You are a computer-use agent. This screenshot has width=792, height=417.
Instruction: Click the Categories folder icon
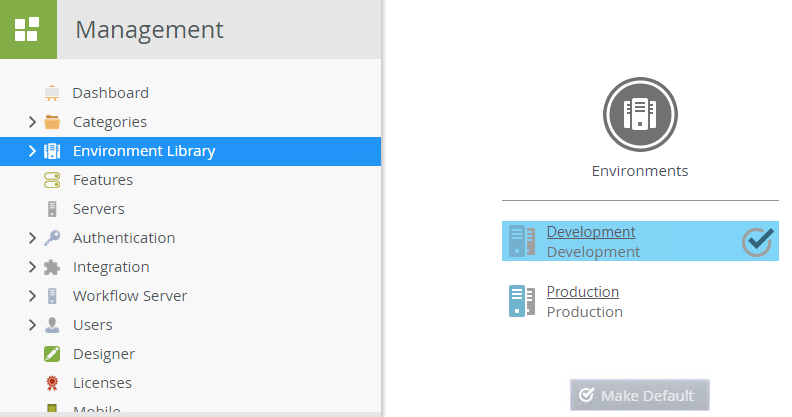(52, 122)
